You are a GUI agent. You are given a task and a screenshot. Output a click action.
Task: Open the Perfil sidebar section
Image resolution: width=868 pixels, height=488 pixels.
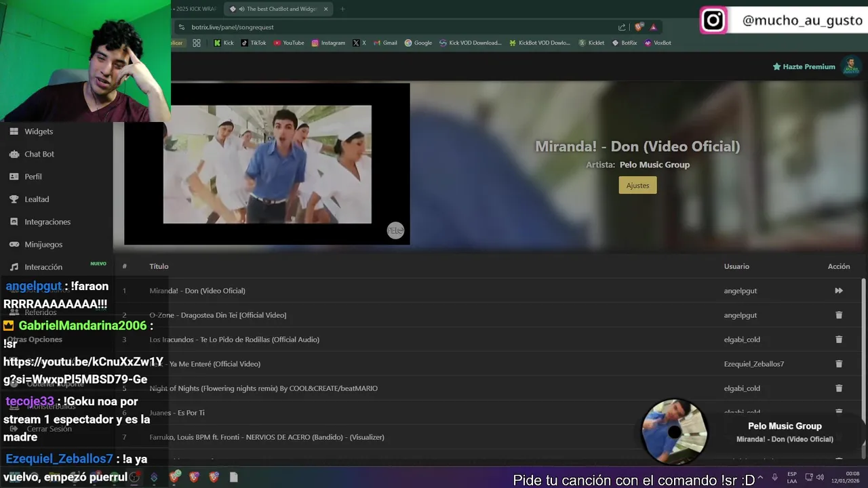tap(33, 176)
